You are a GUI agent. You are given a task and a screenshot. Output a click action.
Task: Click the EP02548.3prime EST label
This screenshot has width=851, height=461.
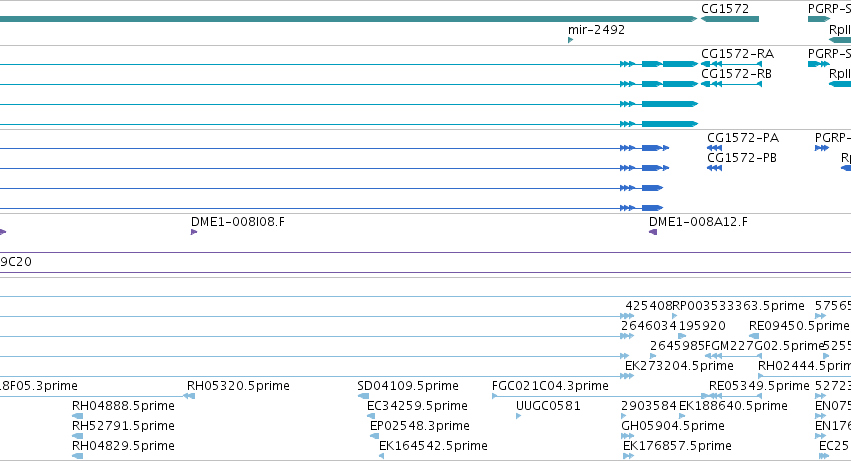[x=419, y=426]
